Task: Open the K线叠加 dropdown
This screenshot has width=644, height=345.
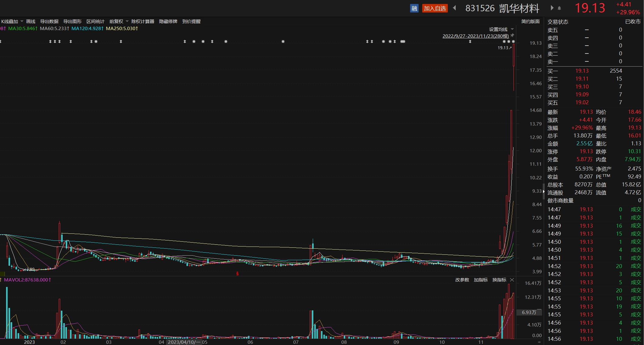Action: [12, 21]
